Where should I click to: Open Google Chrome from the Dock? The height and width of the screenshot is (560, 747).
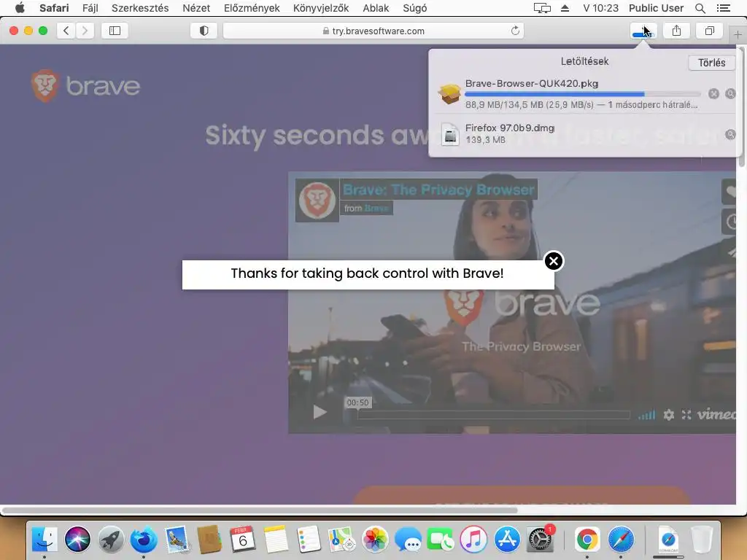[x=587, y=540]
